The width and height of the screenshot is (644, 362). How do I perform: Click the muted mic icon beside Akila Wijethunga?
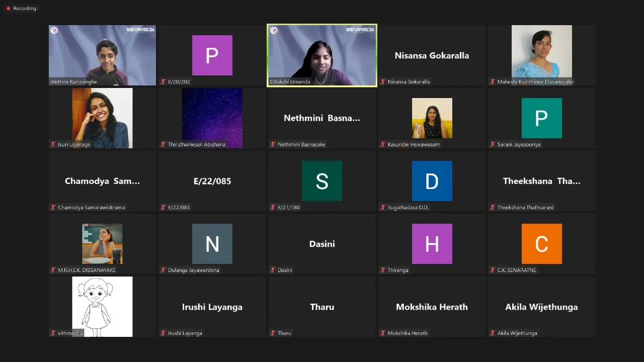[493, 333]
